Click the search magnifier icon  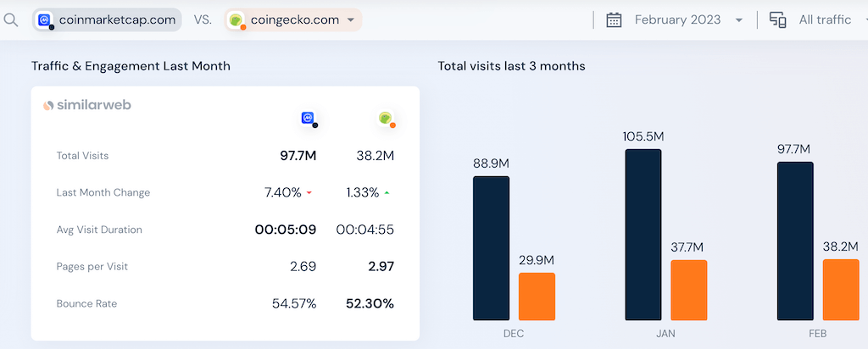coord(11,20)
